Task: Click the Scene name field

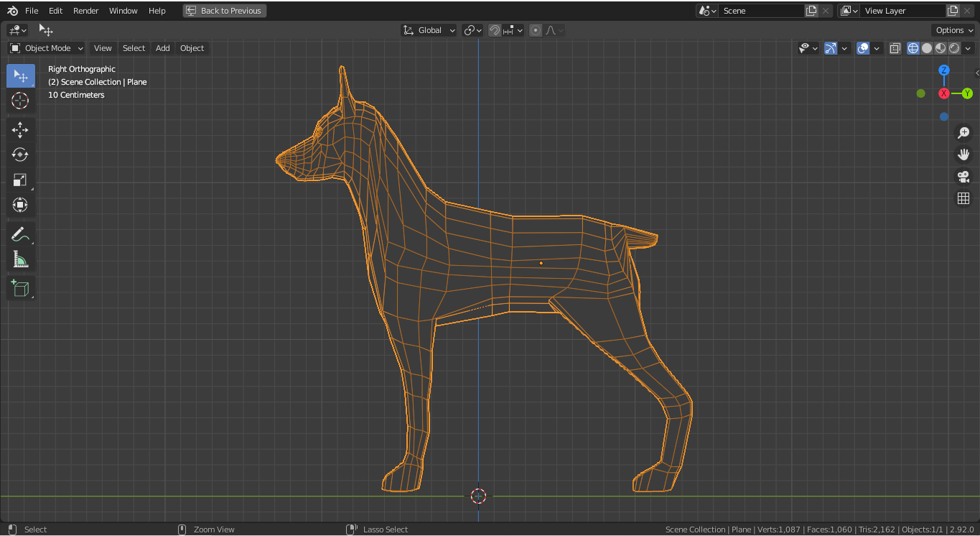Action: (x=761, y=11)
